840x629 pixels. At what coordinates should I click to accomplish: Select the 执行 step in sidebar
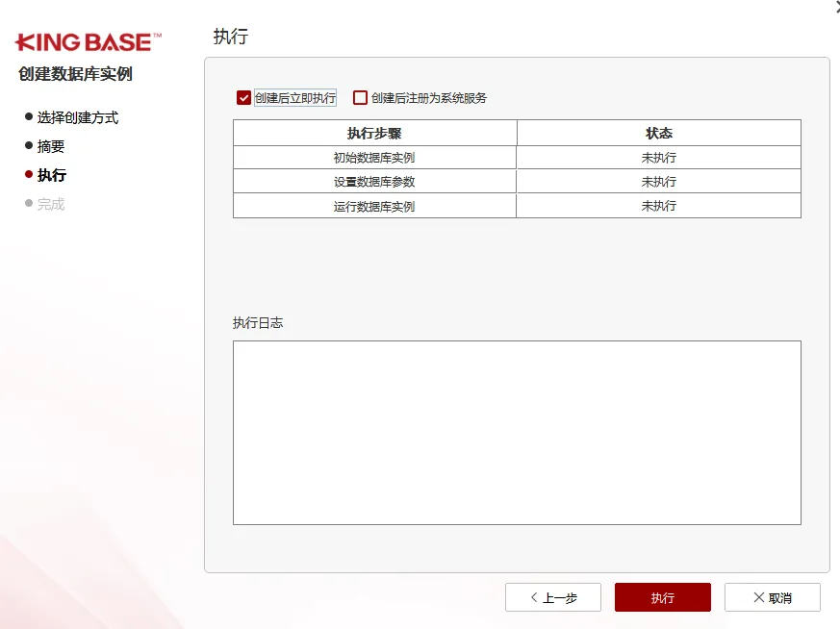point(52,175)
